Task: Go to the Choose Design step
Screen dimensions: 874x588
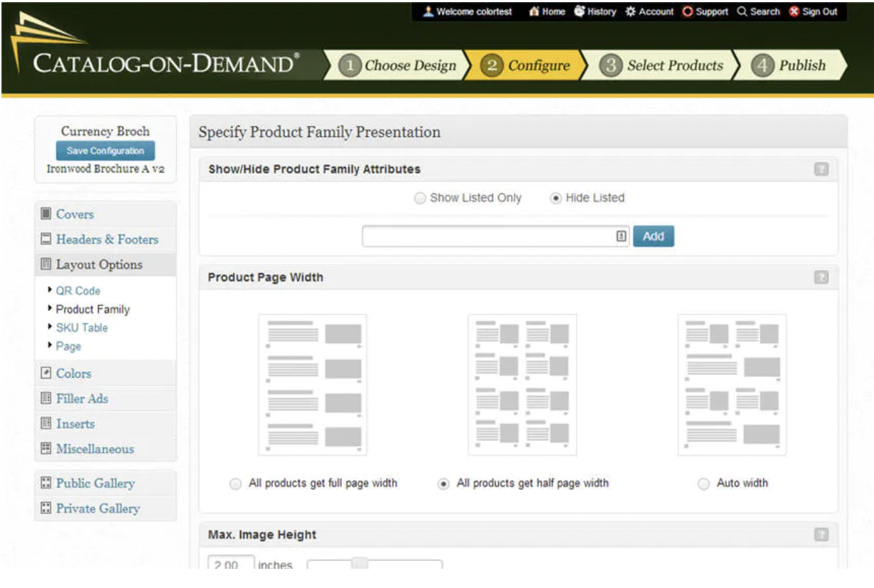Action: click(x=398, y=65)
